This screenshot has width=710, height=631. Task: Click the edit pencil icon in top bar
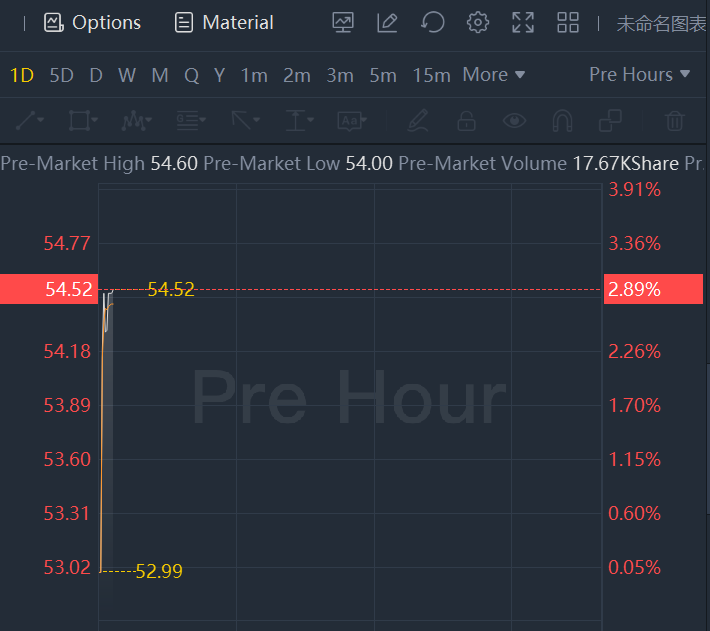(x=387, y=22)
